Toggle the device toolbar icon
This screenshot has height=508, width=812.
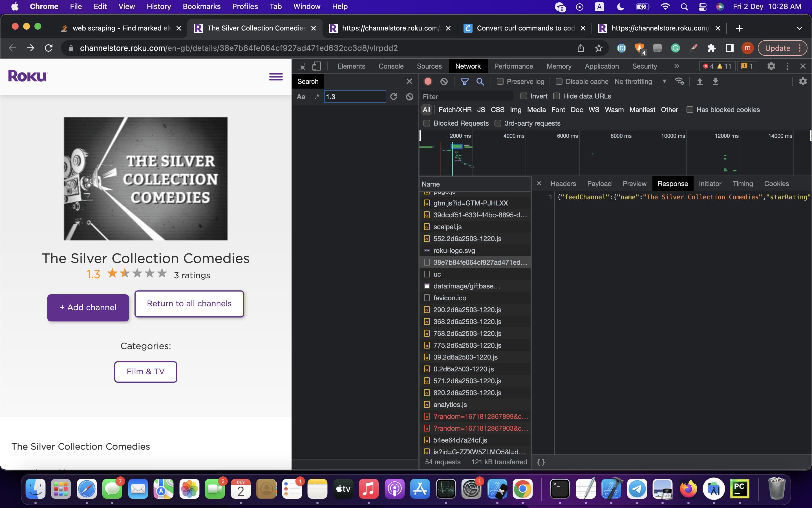[316, 66]
